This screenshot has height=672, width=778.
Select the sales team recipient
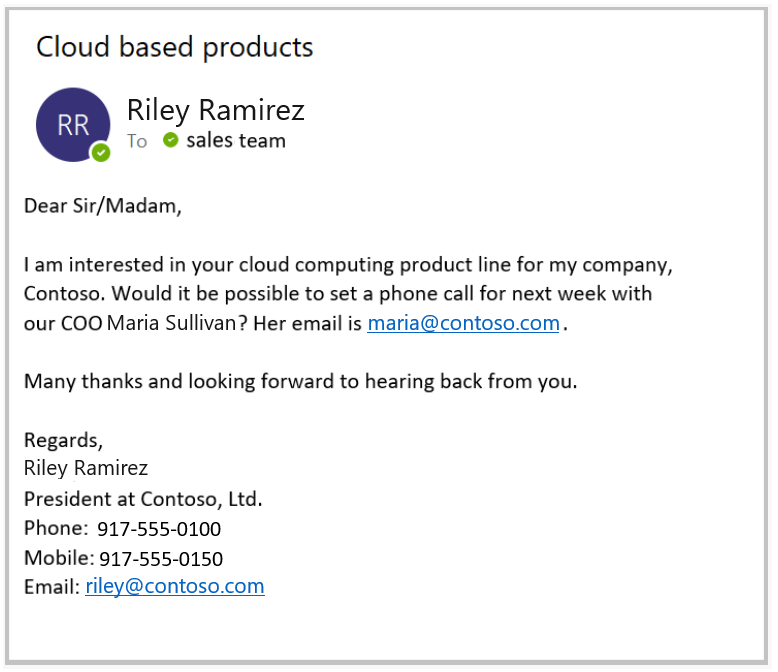pyautogui.click(x=236, y=141)
